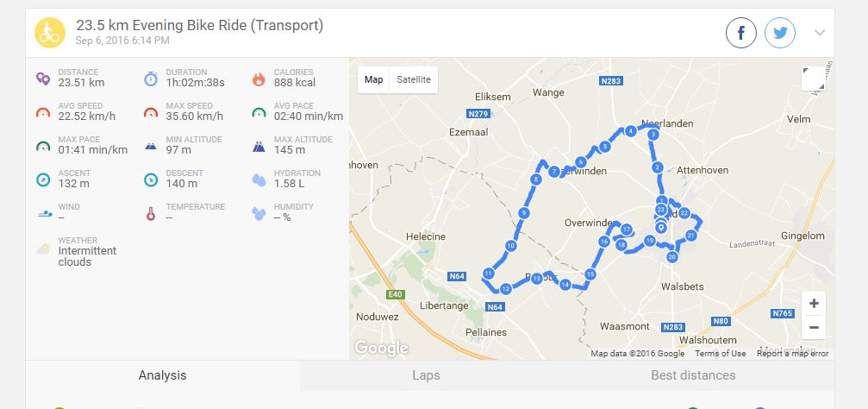
Task: Open the Best distances tab
Action: pos(693,375)
